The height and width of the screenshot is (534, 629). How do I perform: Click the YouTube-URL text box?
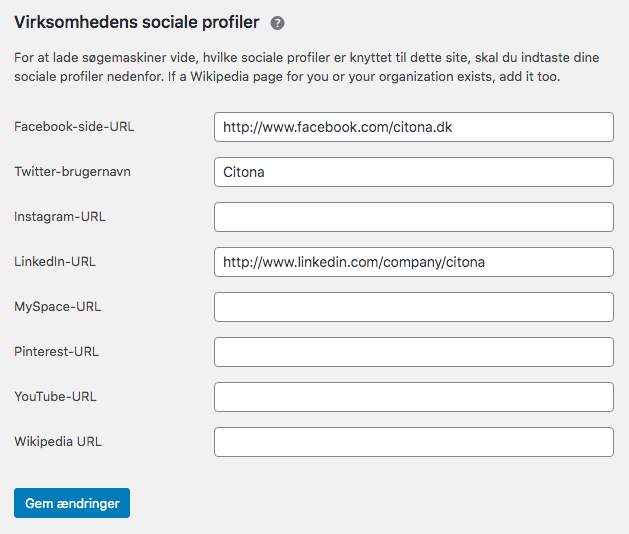(x=413, y=397)
